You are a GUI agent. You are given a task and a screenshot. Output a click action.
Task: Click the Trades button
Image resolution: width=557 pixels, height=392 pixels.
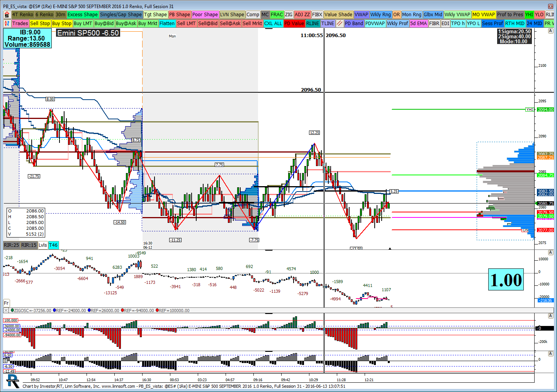coord(20,24)
